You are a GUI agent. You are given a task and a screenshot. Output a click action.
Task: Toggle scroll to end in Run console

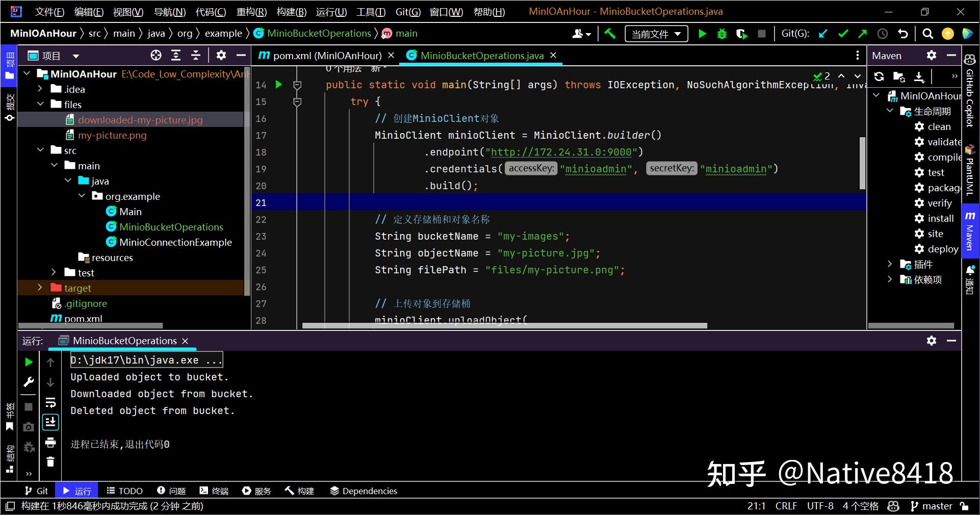(x=50, y=422)
